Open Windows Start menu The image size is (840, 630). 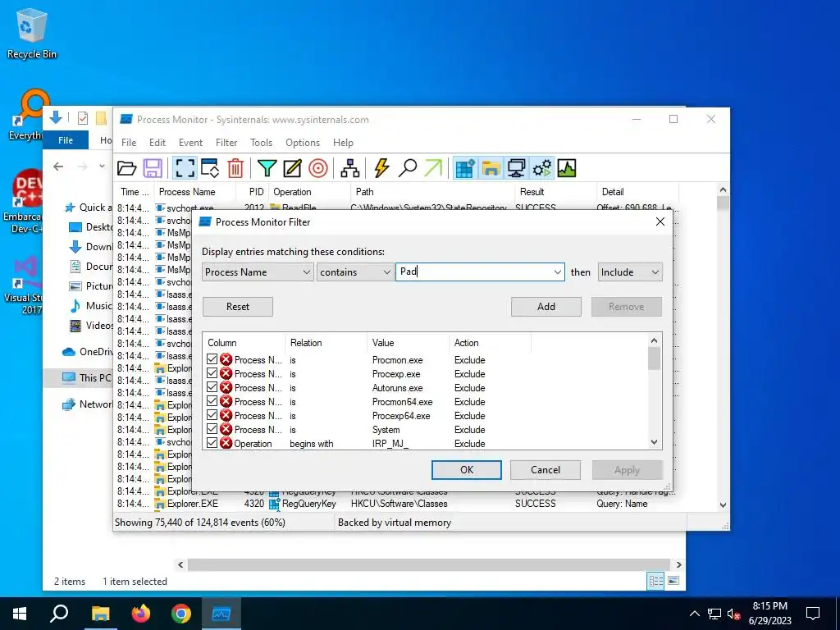20,614
